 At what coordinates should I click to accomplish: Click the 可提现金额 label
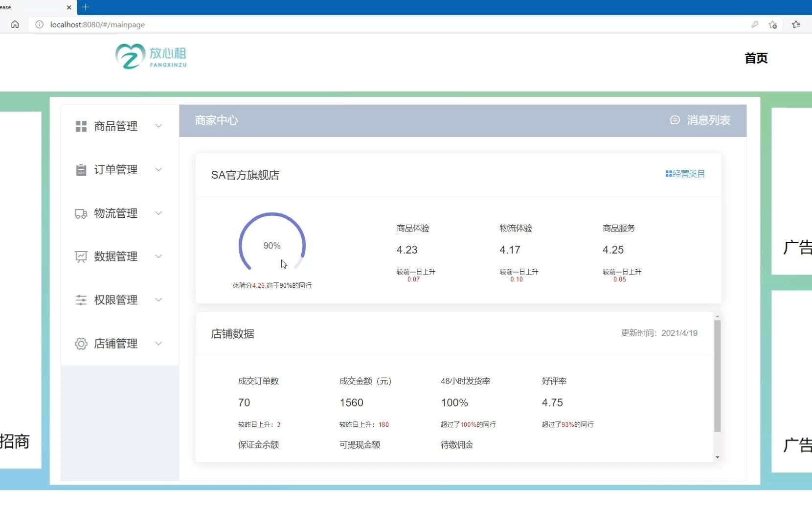pyautogui.click(x=360, y=445)
